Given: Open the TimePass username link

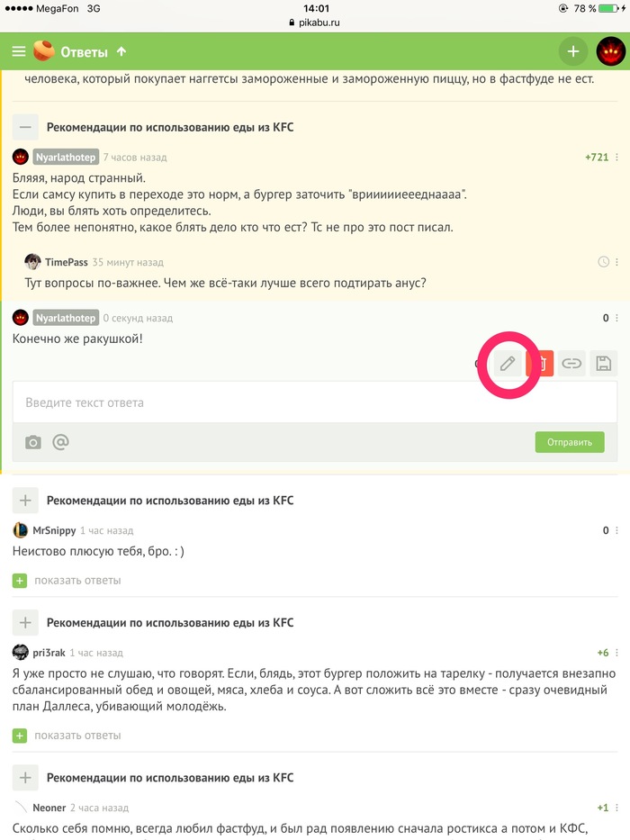Looking at the screenshot, I should pyautogui.click(x=67, y=262).
